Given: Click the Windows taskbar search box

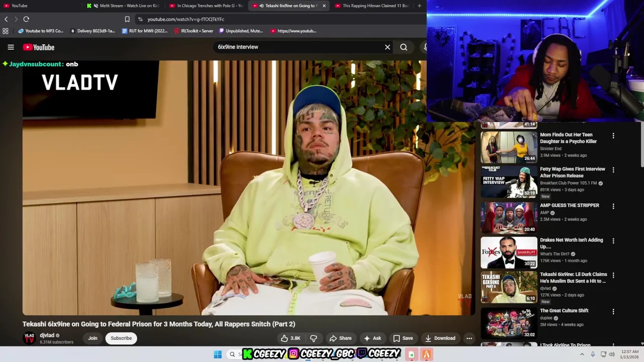Looking at the screenshot, I should tap(233, 354).
